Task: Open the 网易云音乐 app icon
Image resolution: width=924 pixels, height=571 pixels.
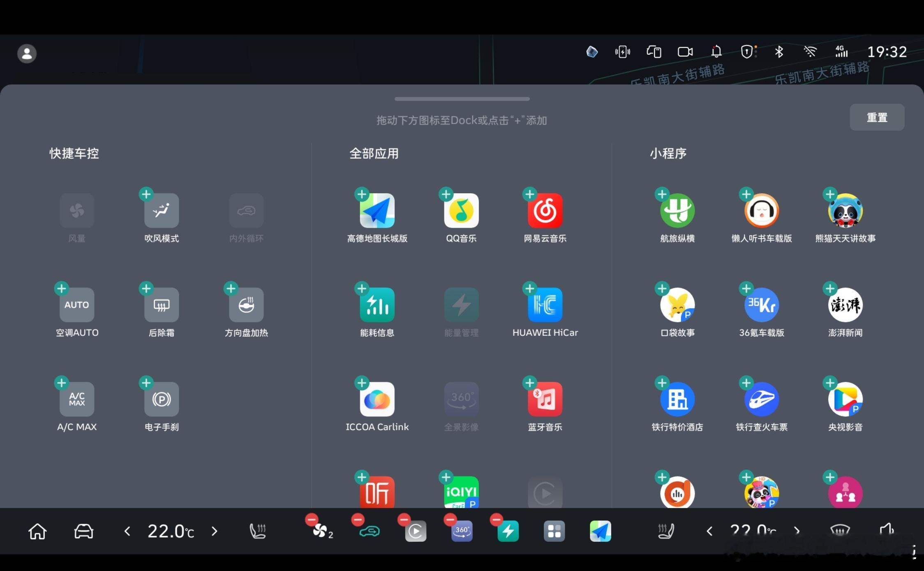Action: pos(545,210)
